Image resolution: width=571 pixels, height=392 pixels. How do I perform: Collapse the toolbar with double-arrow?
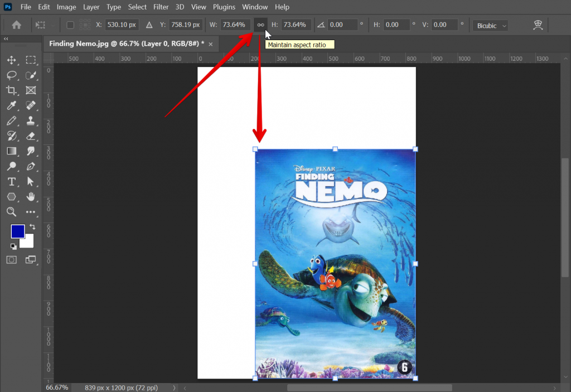(x=6, y=39)
